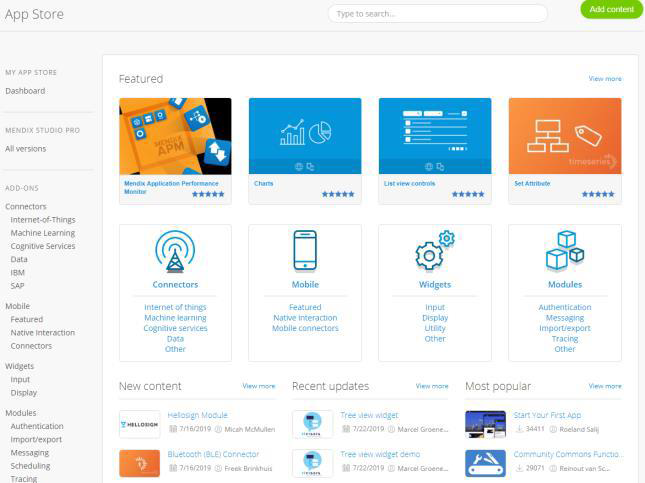The height and width of the screenshot is (483, 645).
Task: Select SAP in the sidebar
Action: point(17,286)
